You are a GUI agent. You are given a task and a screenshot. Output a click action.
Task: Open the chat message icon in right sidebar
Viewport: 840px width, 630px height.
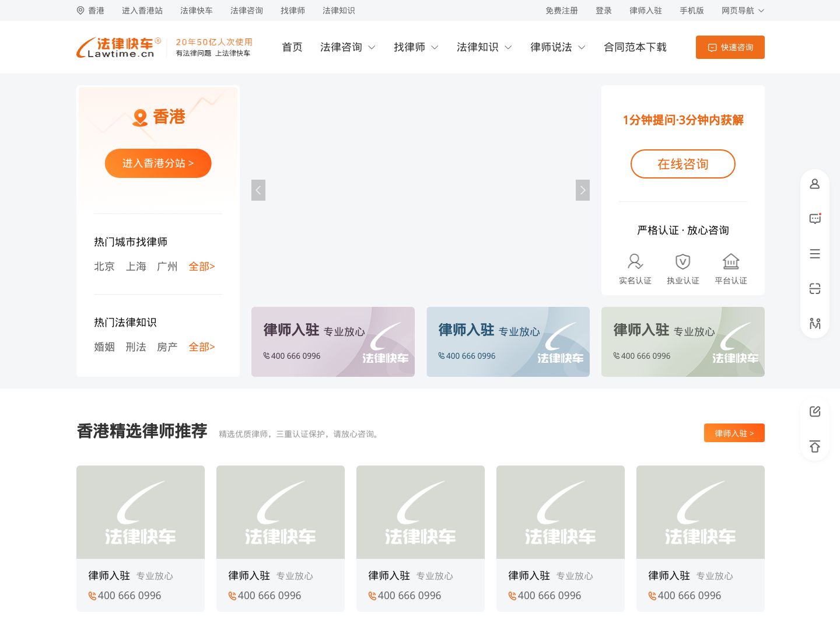click(815, 219)
